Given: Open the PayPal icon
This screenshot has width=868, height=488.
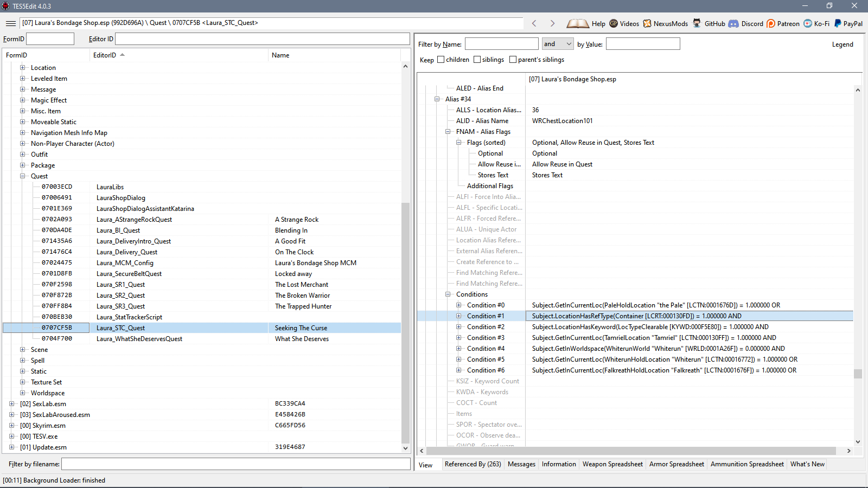Looking at the screenshot, I should click(838, 23).
